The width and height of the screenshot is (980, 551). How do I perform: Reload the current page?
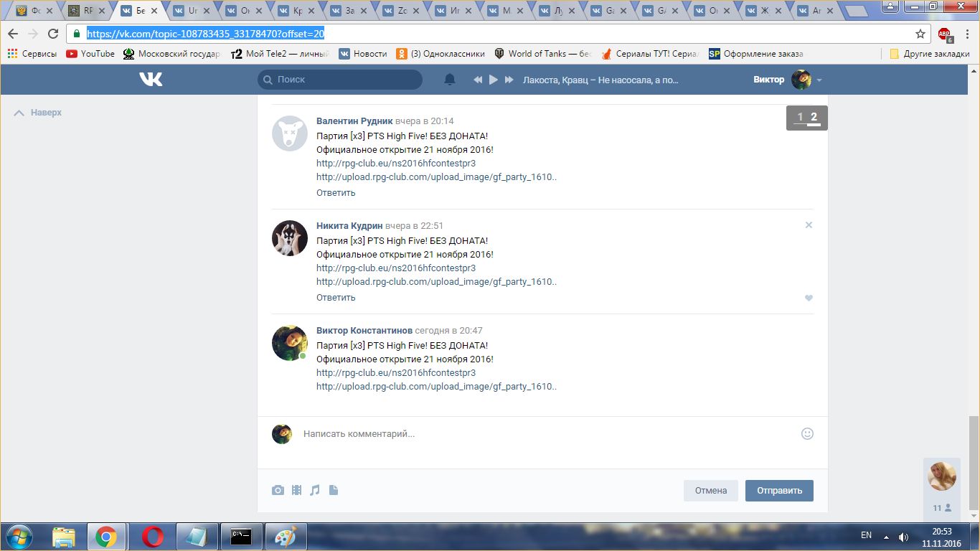(x=53, y=34)
